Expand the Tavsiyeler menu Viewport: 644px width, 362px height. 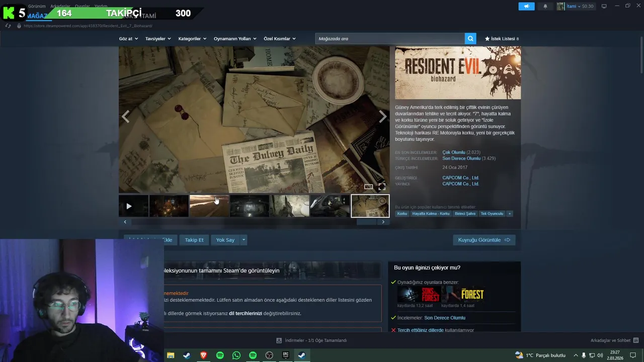pos(158,39)
